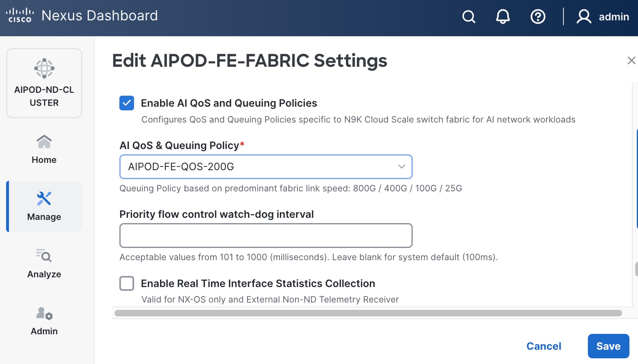This screenshot has height=364, width=638.
Task: Open the Admin section
Action: (44, 320)
